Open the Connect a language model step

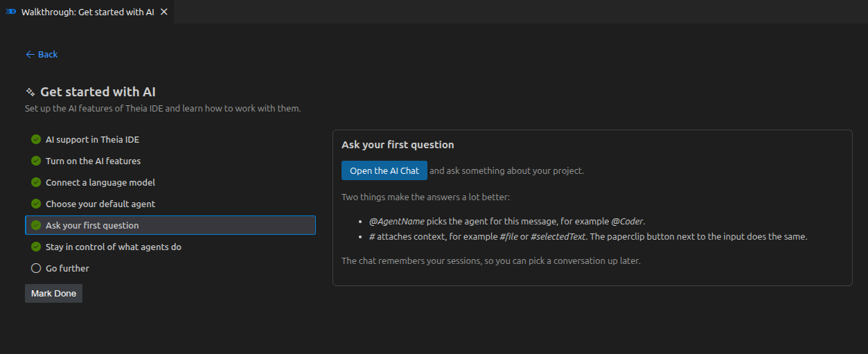pyautogui.click(x=170, y=182)
